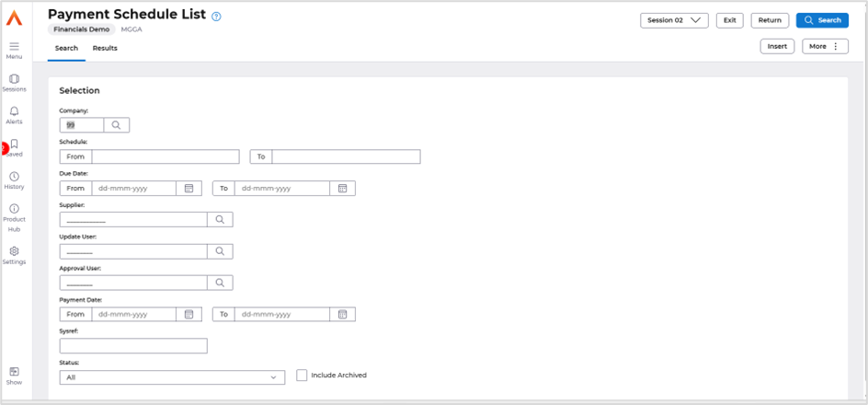Image resolution: width=868 pixels, height=405 pixels.
Task: Open the More options menu
Action: tap(825, 46)
